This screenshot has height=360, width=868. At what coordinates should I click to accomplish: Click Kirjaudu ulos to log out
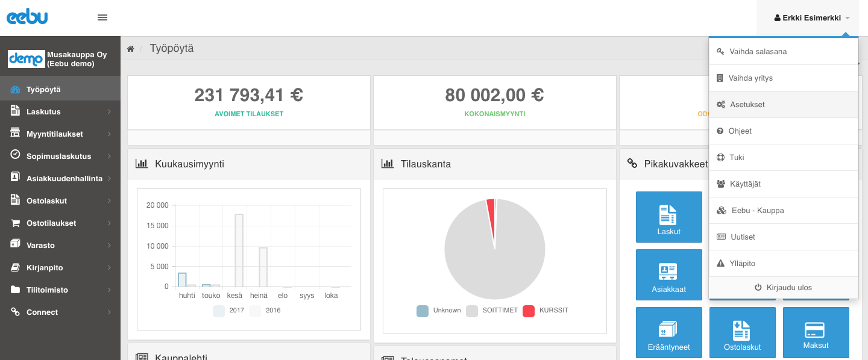tap(783, 288)
